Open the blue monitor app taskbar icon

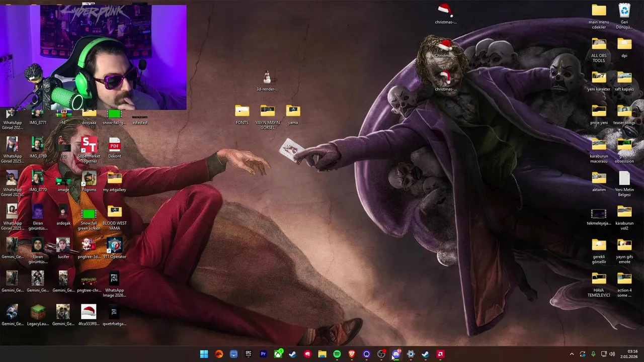click(x=233, y=354)
